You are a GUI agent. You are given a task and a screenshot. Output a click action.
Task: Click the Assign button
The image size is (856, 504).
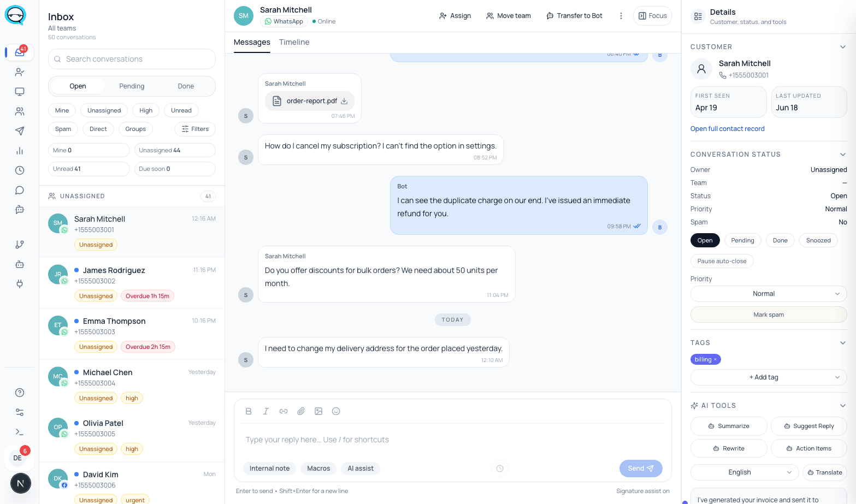455,16
